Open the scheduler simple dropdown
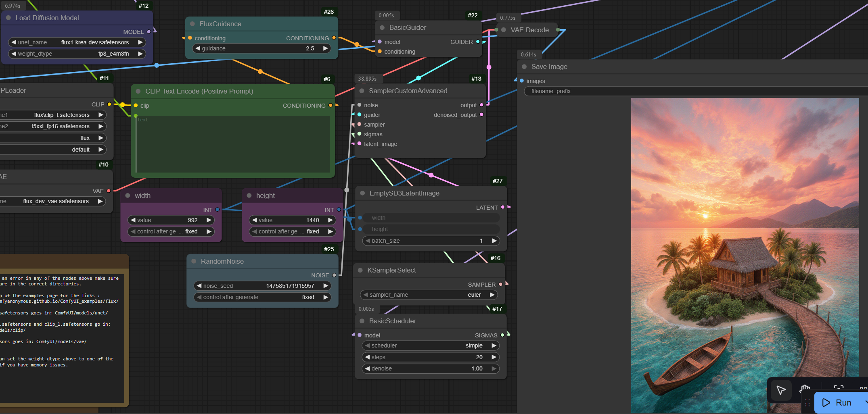 (431, 345)
